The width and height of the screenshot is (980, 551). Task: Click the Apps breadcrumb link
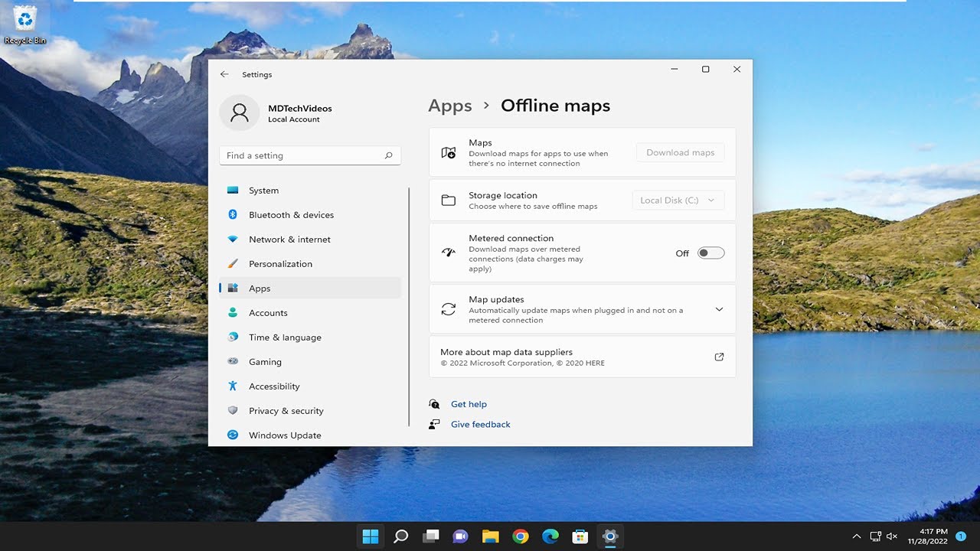coord(450,106)
